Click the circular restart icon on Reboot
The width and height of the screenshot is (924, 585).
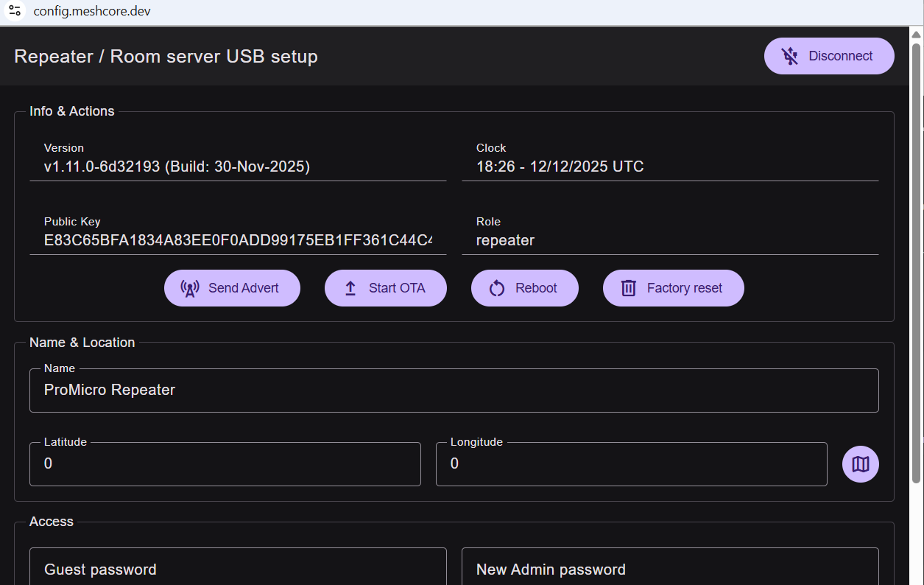pyautogui.click(x=495, y=288)
